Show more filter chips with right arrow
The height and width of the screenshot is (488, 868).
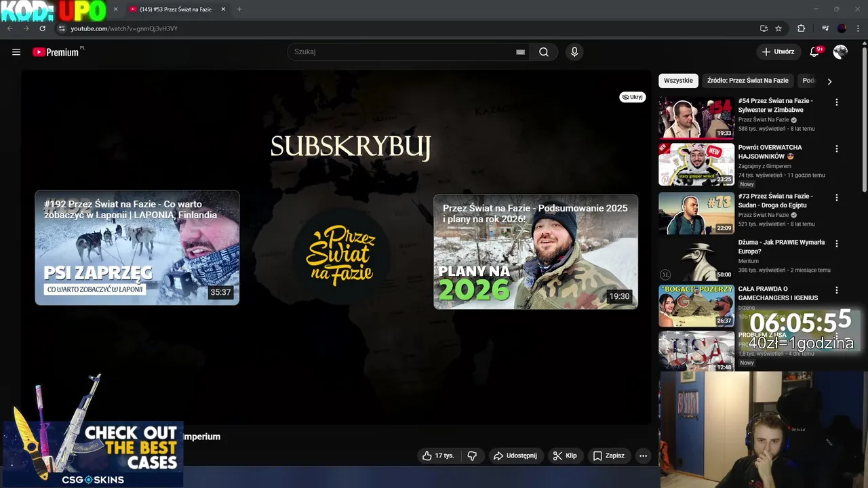(829, 81)
